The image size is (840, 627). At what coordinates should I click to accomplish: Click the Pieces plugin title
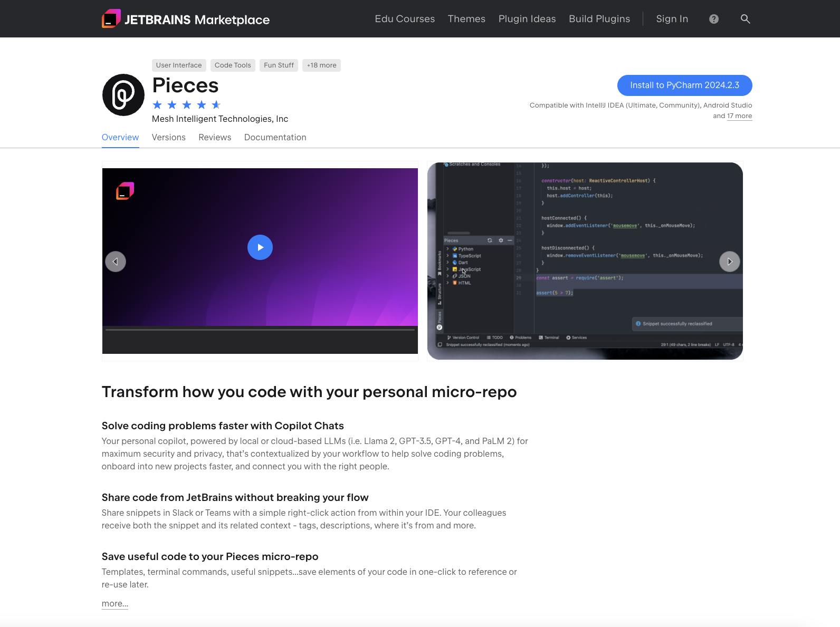point(185,85)
